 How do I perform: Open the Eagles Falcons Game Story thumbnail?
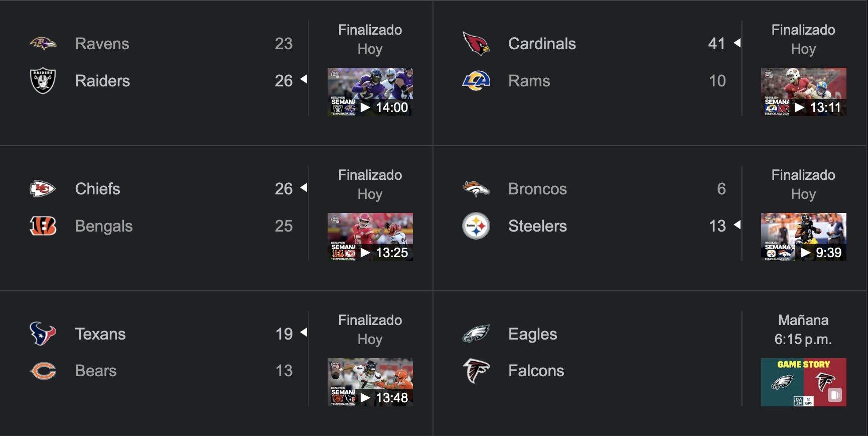click(803, 382)
